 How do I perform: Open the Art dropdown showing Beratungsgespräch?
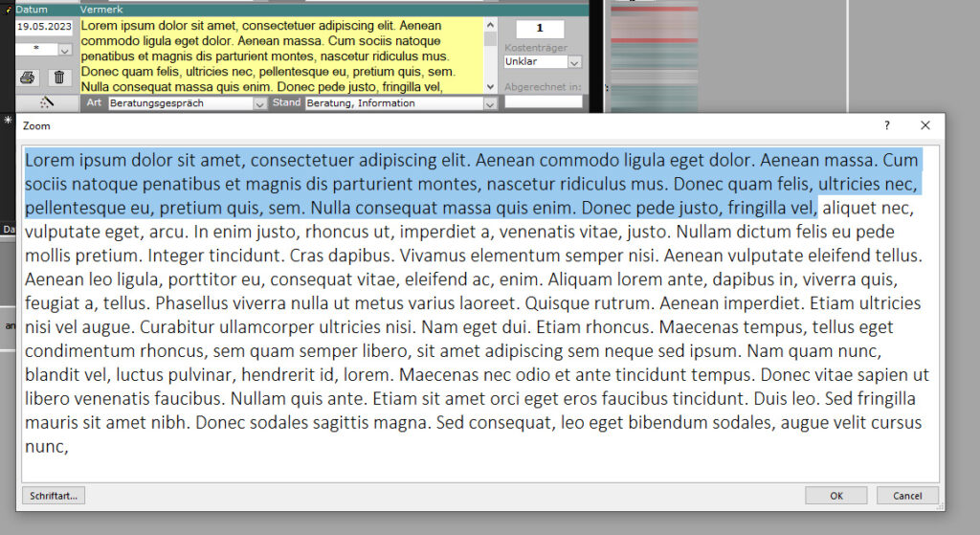pyautogui.click(x=259, y=103)
